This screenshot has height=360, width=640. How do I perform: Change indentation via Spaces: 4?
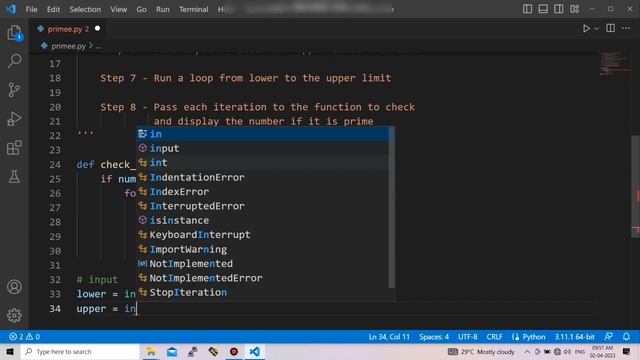click(x=433, y=337)
